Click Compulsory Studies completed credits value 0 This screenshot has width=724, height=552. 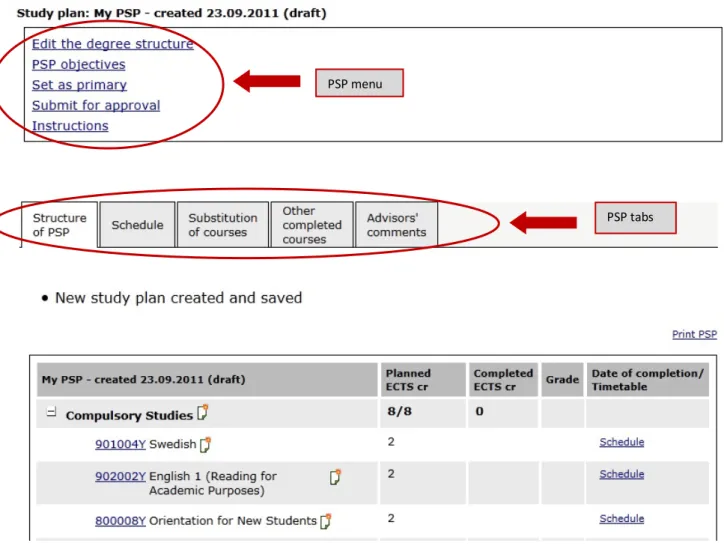(479, 411)
